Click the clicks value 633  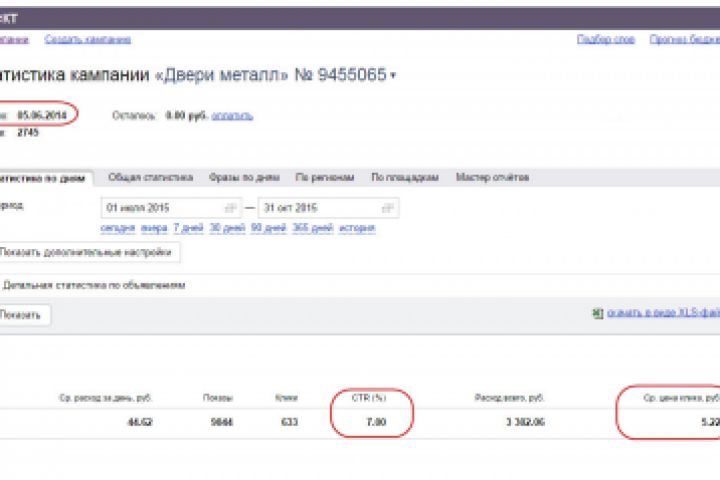tap(289, 422)
